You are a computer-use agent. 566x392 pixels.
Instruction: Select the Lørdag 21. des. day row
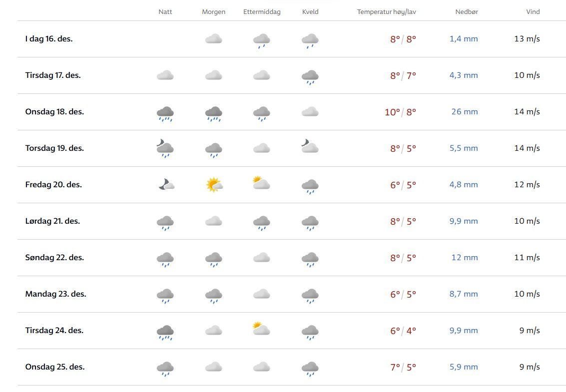click(52, 221)
